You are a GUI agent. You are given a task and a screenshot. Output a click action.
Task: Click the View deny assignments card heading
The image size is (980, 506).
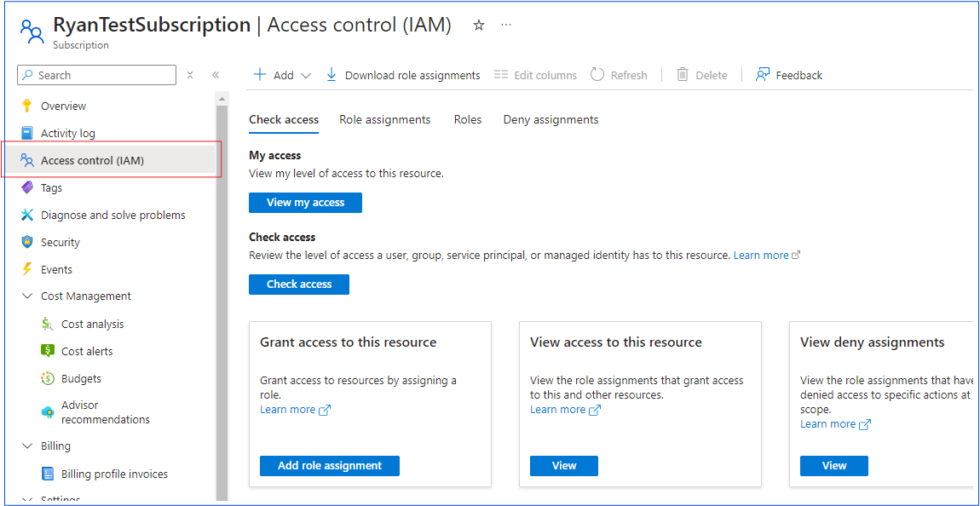pyautogui.click(x=873, y=342)
